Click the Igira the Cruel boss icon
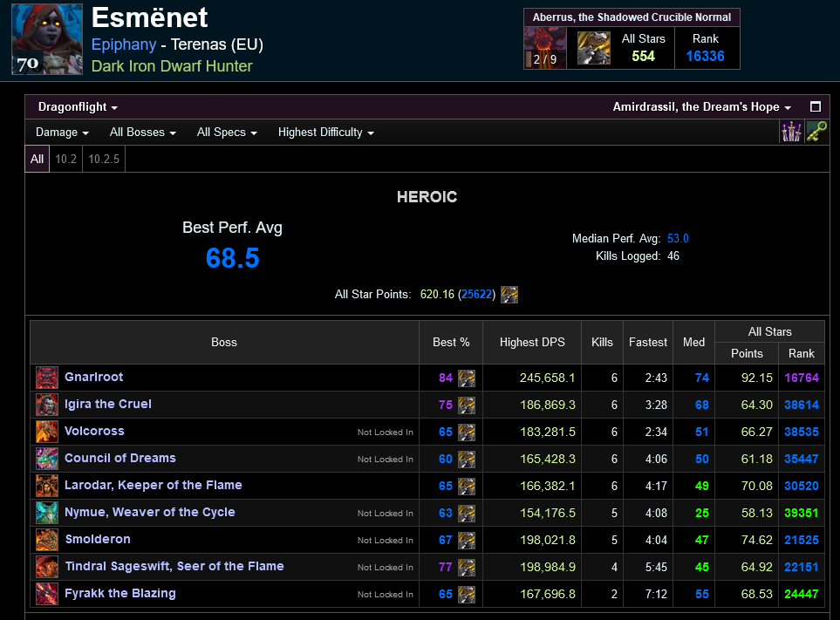This screenshot has width=840, height=620. (47, 405)
